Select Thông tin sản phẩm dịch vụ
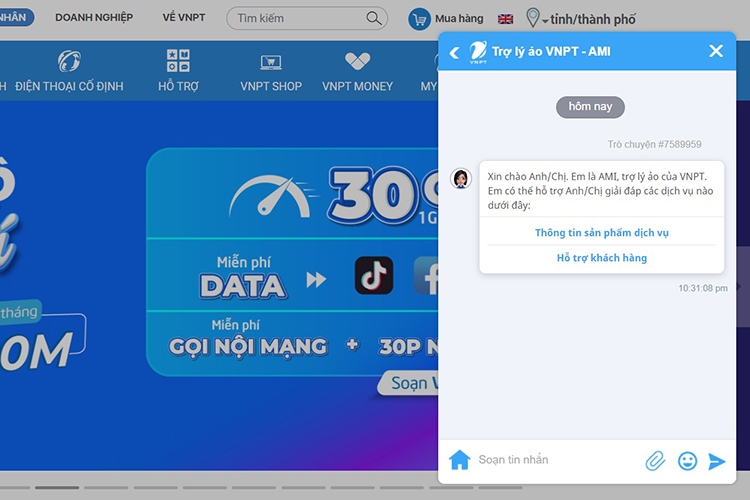The image size is (750, 500). 602,233
